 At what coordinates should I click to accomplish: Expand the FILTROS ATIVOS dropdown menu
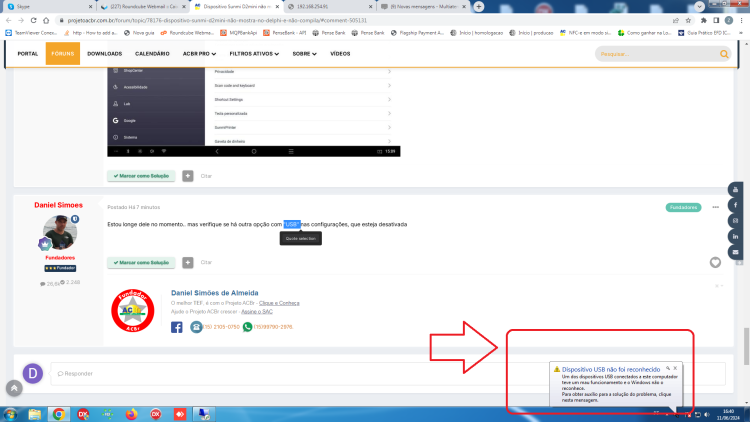254,54
